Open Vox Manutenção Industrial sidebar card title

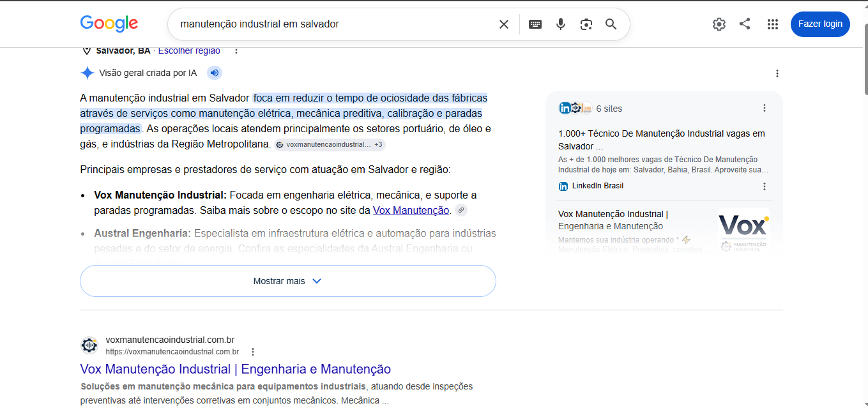(613, 220)
